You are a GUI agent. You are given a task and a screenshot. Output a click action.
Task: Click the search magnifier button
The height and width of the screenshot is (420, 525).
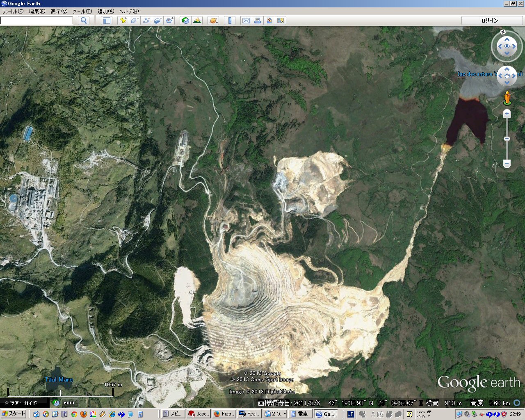pos(84,21)
